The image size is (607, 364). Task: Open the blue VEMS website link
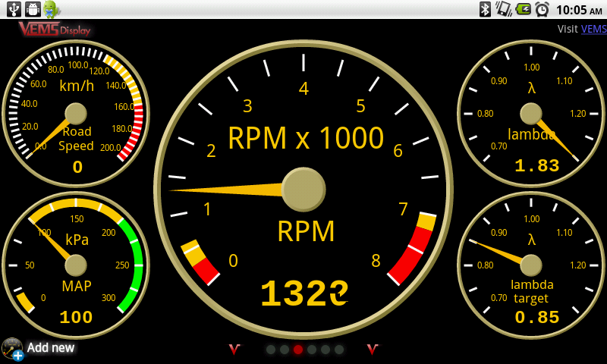coord(593,30)
